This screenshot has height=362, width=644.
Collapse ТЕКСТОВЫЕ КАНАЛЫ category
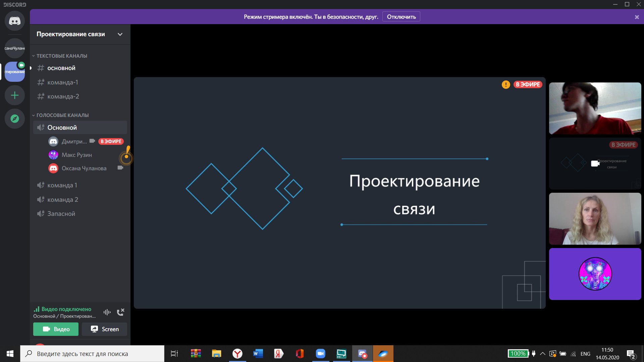pyautogui.click(x=62, y=56)
